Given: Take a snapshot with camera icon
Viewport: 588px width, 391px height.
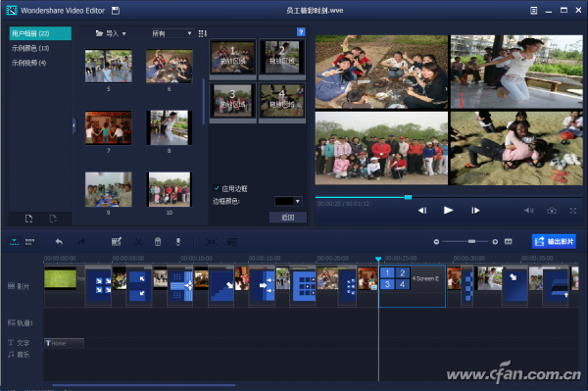Looking at the screenshot, I should tap(552, 211).
